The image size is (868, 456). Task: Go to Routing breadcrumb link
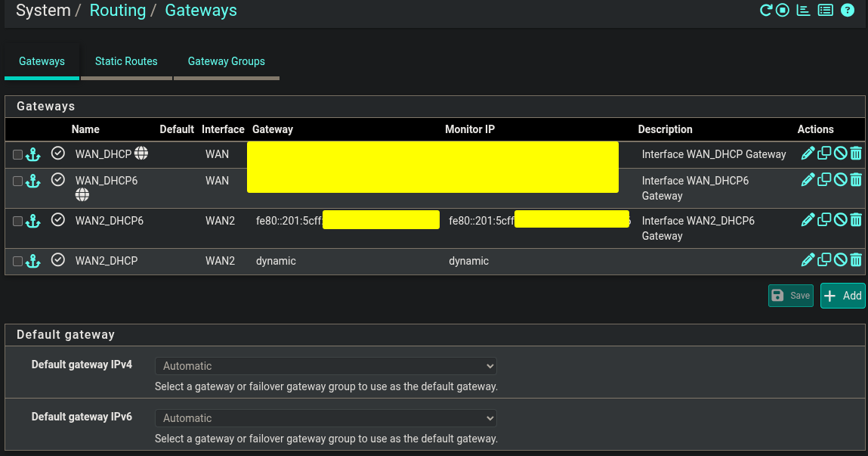point(117,11)
